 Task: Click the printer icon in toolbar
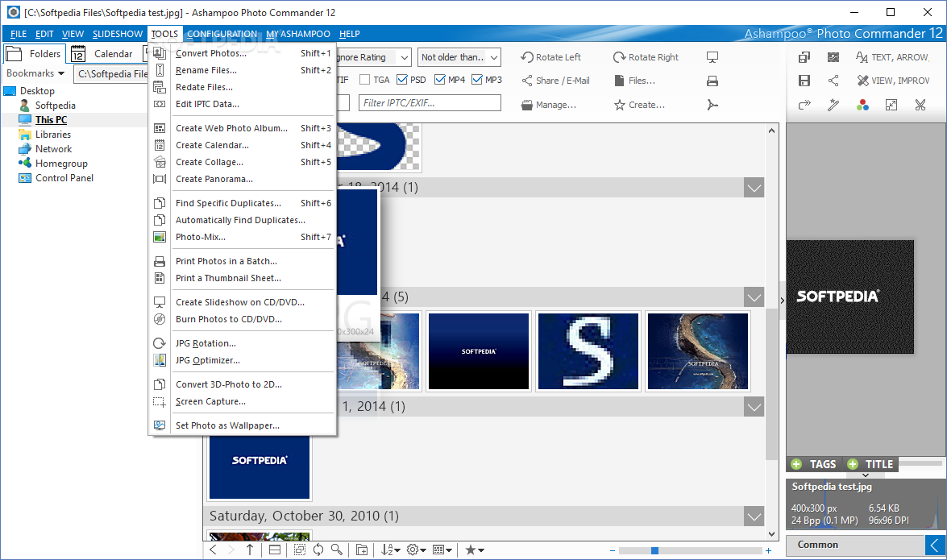click(712, 81)
